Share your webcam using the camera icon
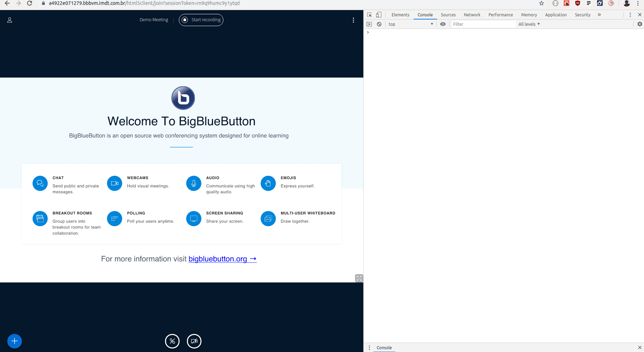 coord(194,341)
